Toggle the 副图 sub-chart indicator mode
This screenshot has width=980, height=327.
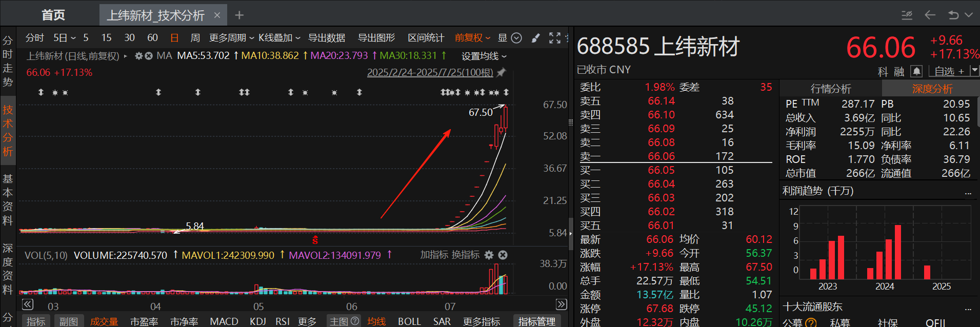pyautogui.click(x=69, y=321)
